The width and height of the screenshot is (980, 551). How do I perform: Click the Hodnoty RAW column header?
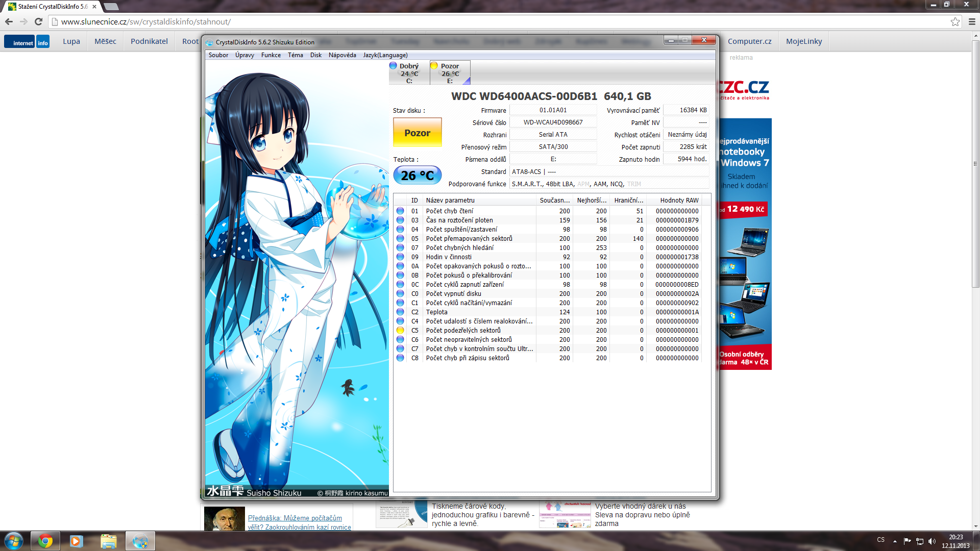coord(678,201)
